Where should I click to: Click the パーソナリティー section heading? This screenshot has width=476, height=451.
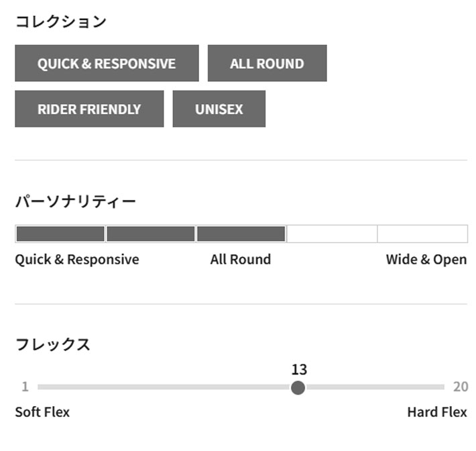pyautogui.click(x=76, y=201)
